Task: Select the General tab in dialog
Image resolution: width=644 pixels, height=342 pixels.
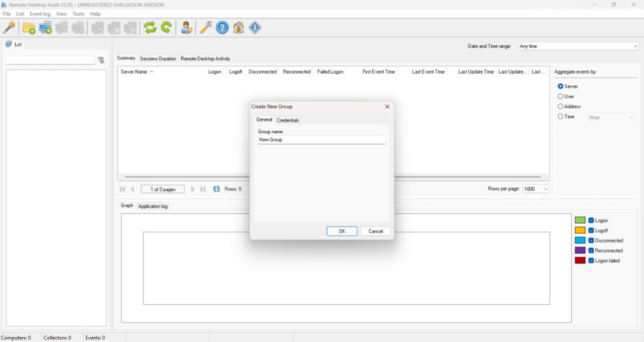Action: pos(264,119)
